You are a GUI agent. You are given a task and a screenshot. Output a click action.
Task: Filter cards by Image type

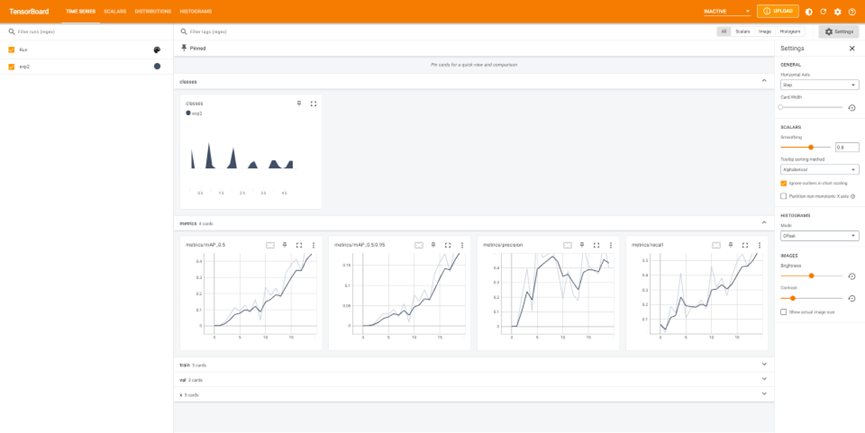pos(765,32)
